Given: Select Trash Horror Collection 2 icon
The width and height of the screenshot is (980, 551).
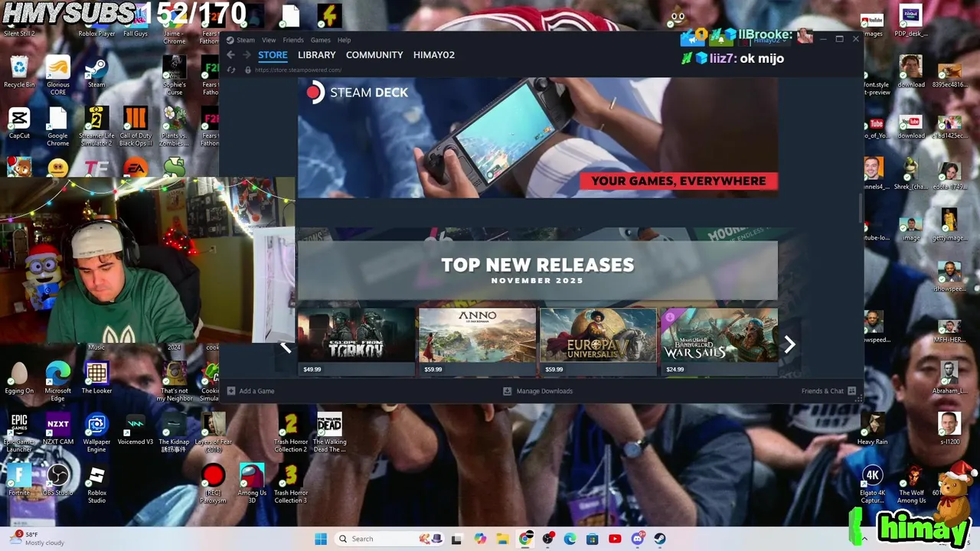Looking at the screenshot, I should pyautogui.click(x=291, y=432).
